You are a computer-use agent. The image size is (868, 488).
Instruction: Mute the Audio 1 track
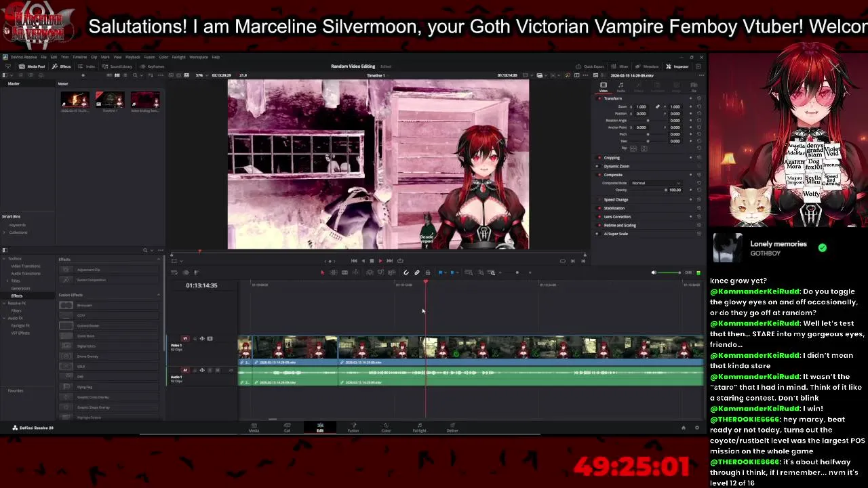coord(217,370)
